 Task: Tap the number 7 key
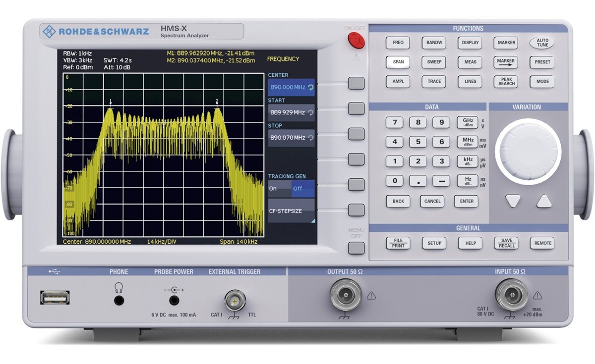(x=395, y=123)
